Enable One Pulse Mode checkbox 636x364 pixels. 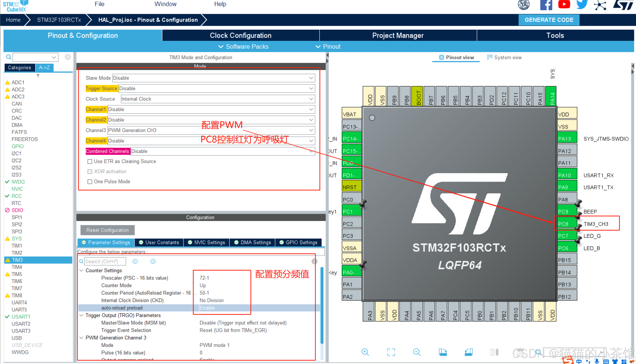[90, 181]
